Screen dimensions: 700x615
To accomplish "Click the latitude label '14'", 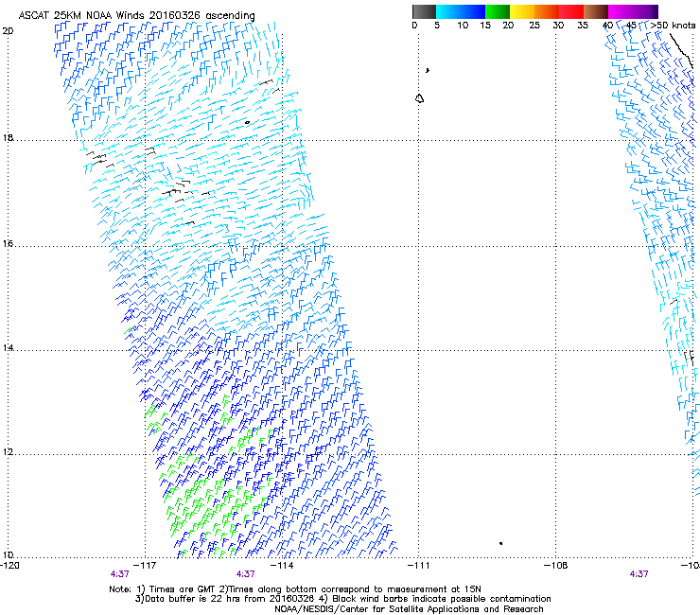I will pyautogui.click(x=8, y=347).
